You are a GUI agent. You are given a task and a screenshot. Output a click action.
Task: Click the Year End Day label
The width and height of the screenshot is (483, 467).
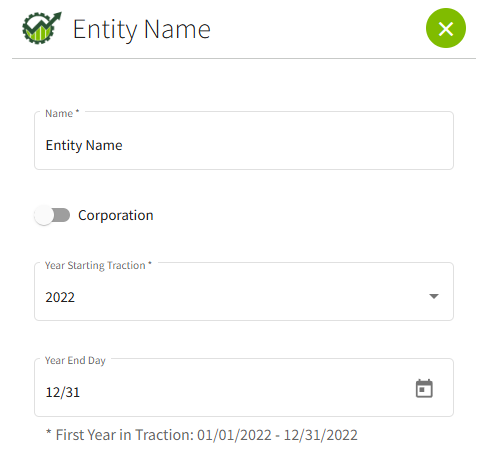coord(75,360)
